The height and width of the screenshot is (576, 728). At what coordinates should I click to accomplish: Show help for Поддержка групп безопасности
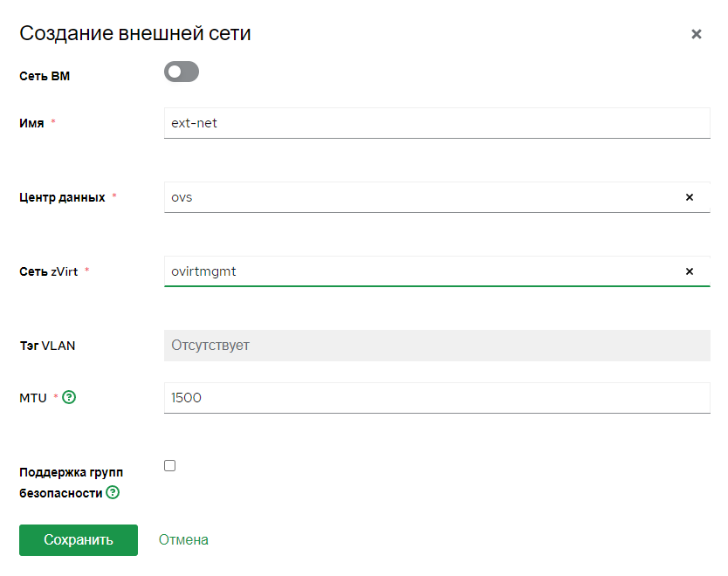coord(113,492)
